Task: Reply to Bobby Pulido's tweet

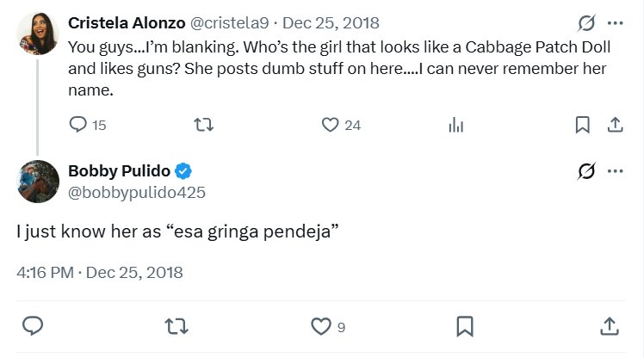Action: coord(34,326)
